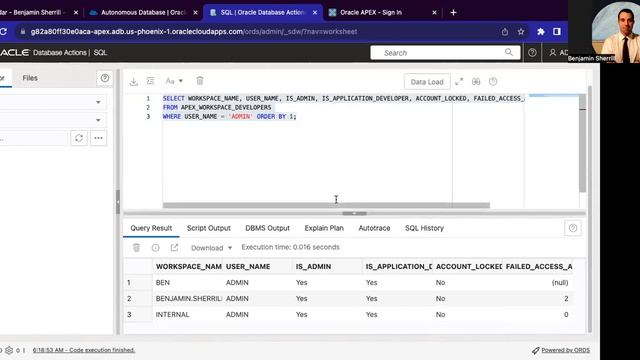Click the ACCOUNT_LOCKED column header
Screen dimensions: 640x360
coord(467,267)
